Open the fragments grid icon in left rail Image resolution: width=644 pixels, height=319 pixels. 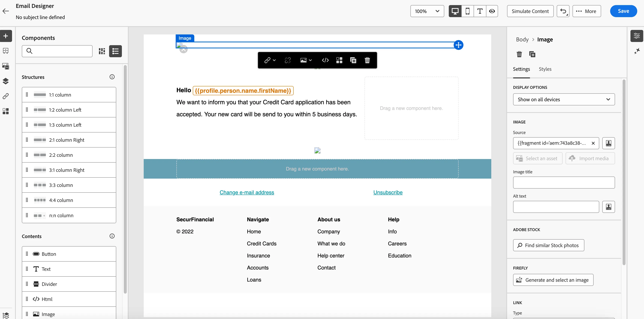pyautogui.click(x=6, y=111)
